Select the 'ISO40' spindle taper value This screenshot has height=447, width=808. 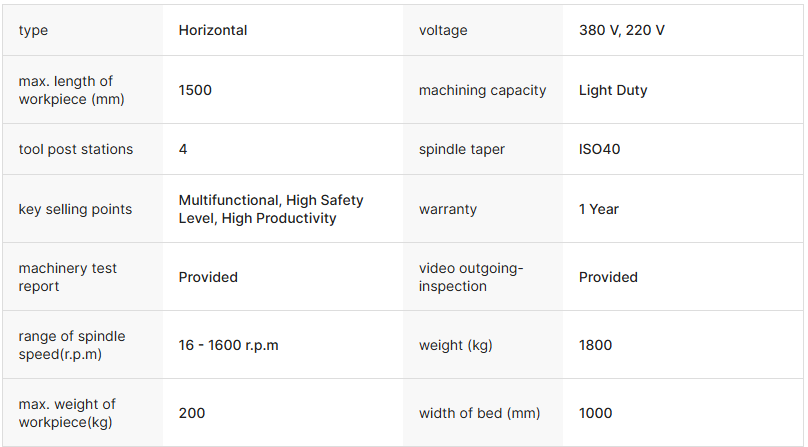[x=601, y=149]
